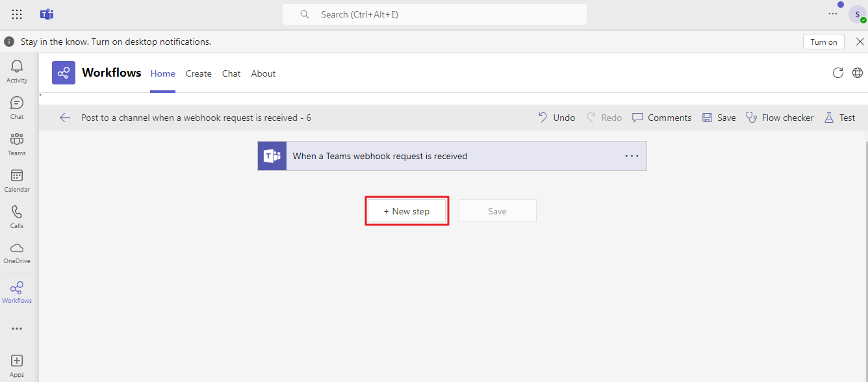Open Comments pane

pyautogui.click(x=662, y=118)
